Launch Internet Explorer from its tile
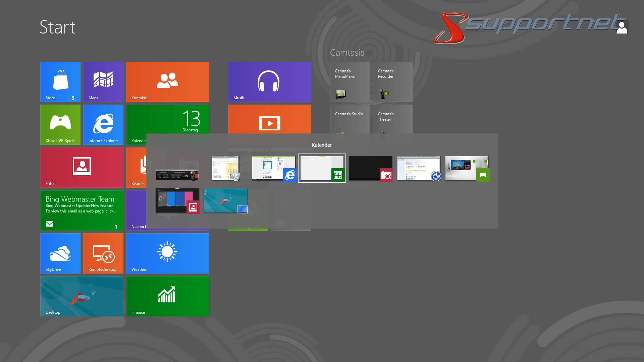This screenshot has width=644, height=362. [x=103, y=124]
